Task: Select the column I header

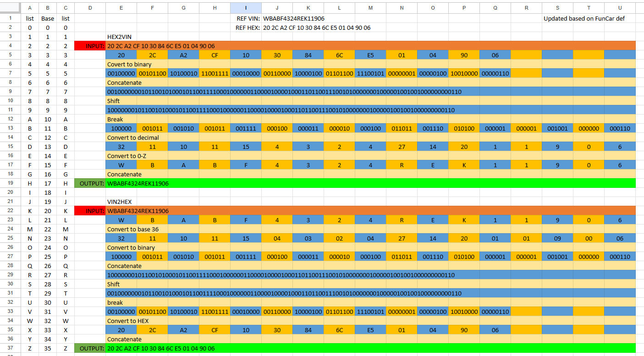Action: [x=246, y=8]
